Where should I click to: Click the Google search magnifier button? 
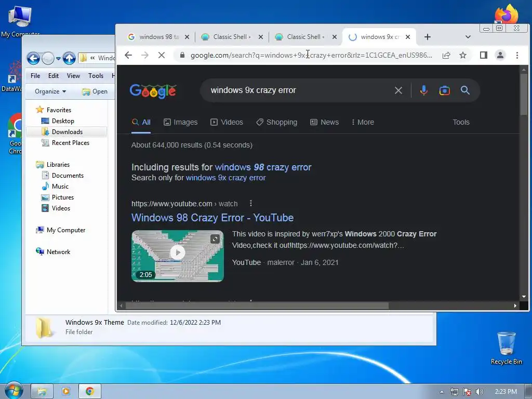point(465,90)
